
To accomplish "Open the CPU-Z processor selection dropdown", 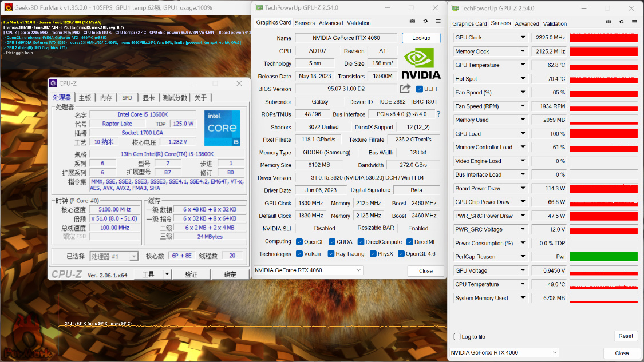I will click(114, 256).
